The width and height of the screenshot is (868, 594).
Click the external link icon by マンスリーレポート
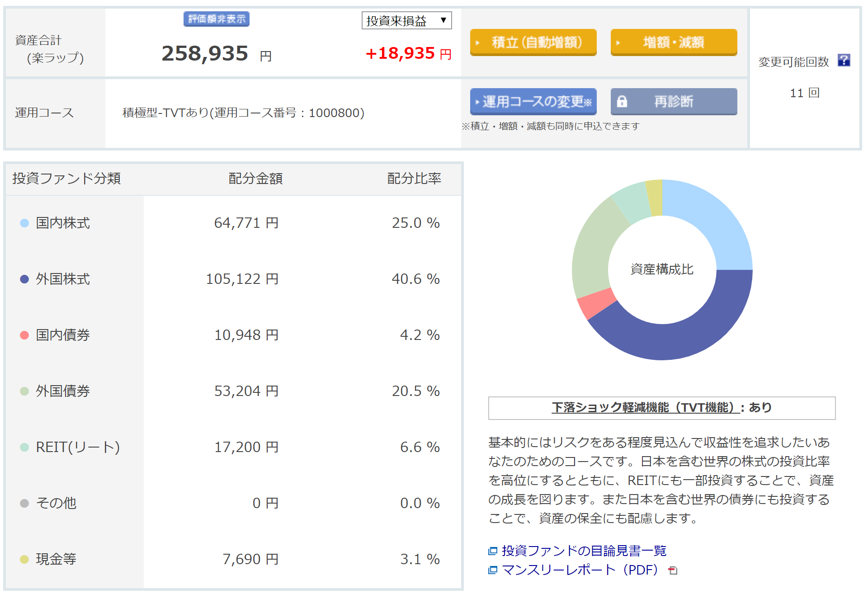point(492,570)
